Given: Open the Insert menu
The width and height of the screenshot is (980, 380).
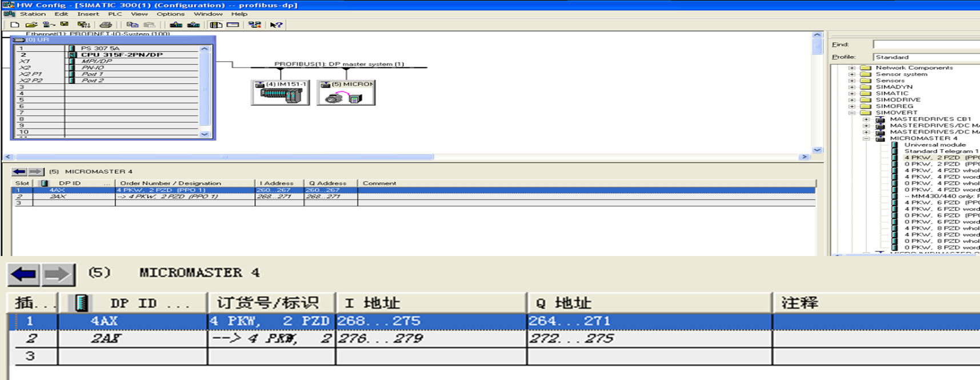Looking at the screenshot, I should click(x=88, y=14).
